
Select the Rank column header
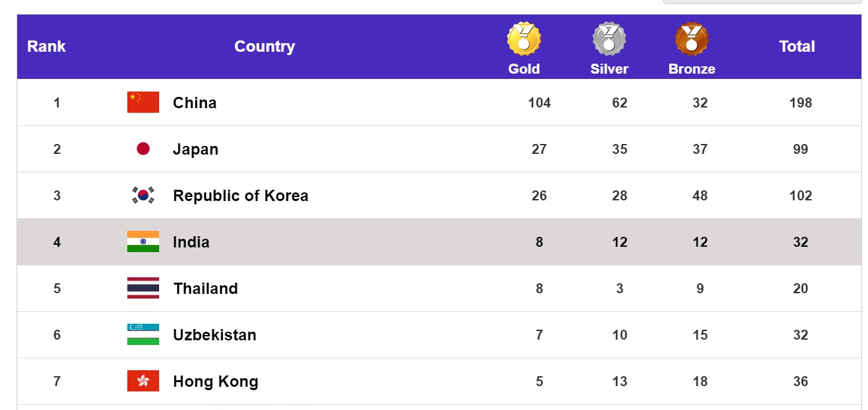(46, 46)
